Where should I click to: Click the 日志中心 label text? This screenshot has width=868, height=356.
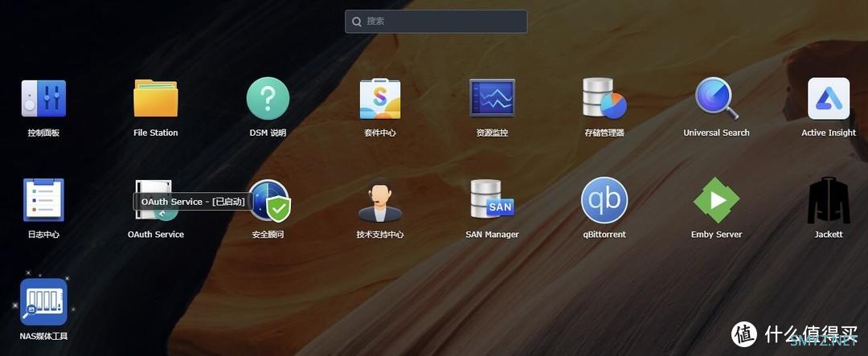pos(43,235)
